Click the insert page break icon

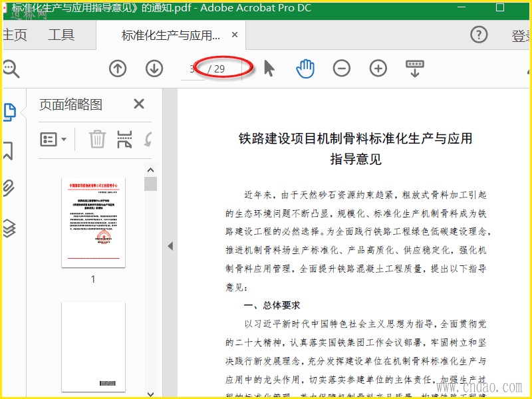124,139
